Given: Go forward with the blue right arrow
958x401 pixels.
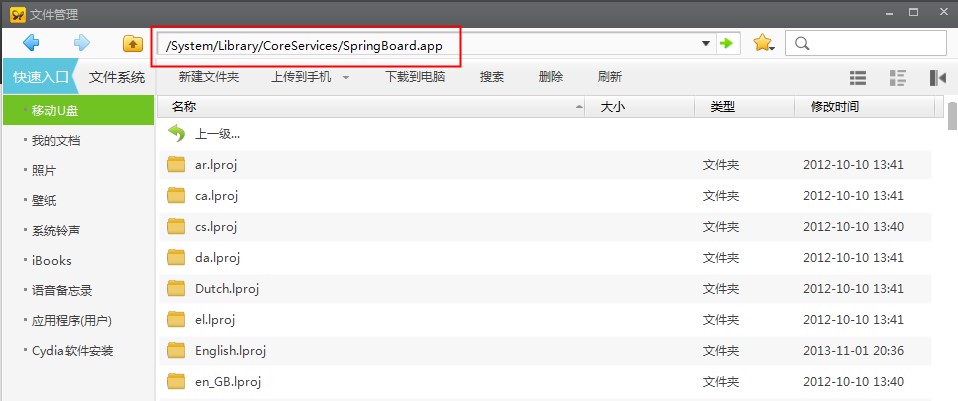Looking at the screenshot, I should click(x=81, y=43).
